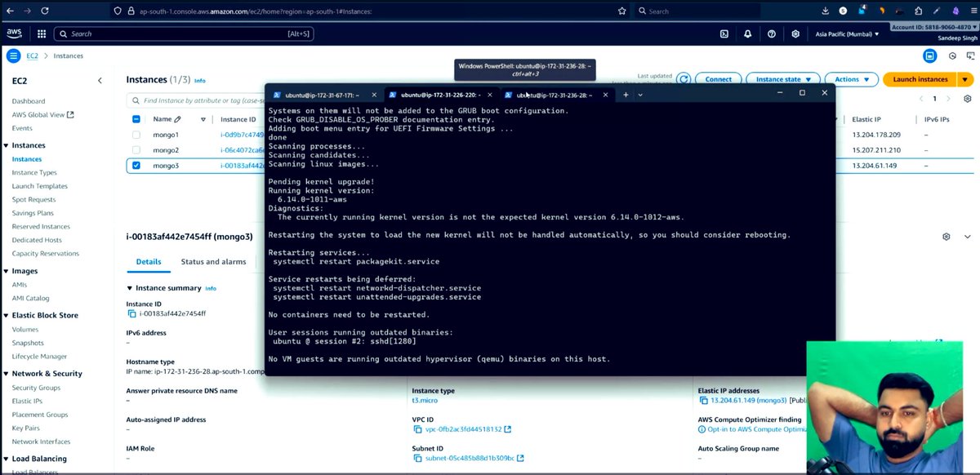
Task: Collapse the Instance summary section
Action: click(131, 288)
